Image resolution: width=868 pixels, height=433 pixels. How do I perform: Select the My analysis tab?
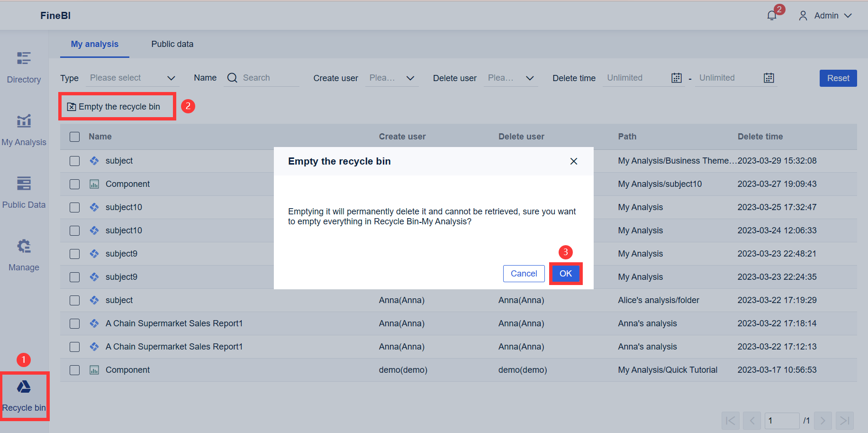[x=94, y=44]
